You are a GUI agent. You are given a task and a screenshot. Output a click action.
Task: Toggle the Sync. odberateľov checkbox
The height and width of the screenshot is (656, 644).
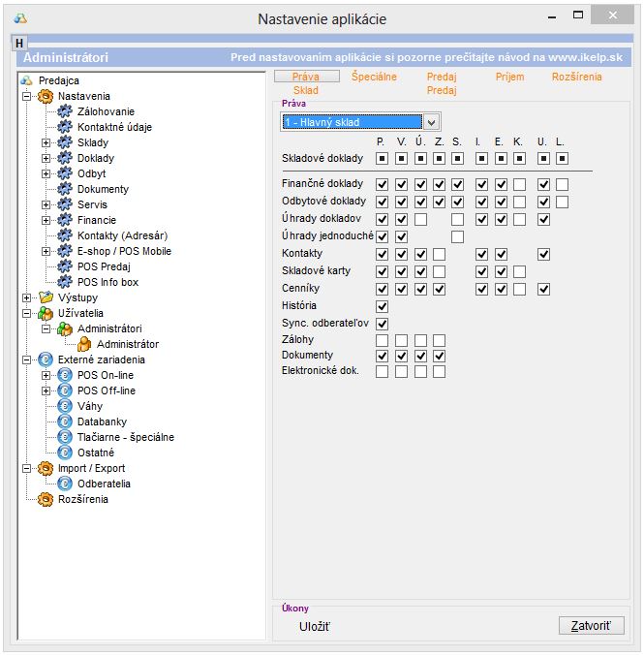coord(382,324)
